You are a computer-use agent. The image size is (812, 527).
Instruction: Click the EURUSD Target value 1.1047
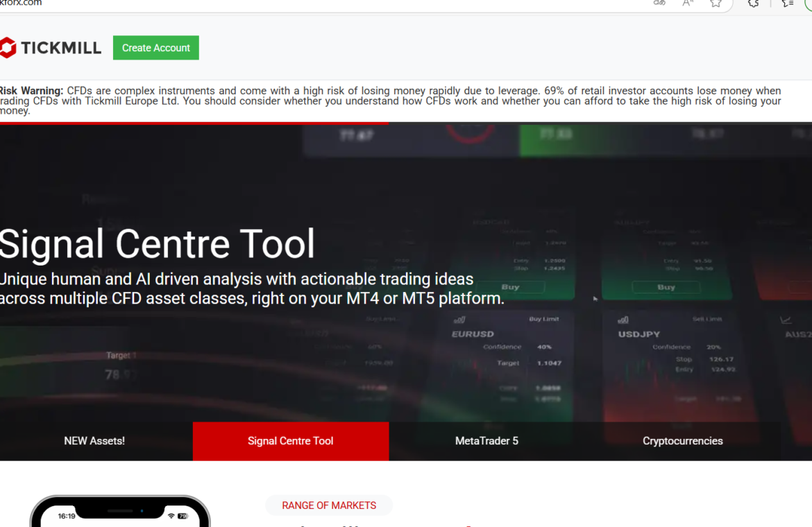(x=549, y=363)
